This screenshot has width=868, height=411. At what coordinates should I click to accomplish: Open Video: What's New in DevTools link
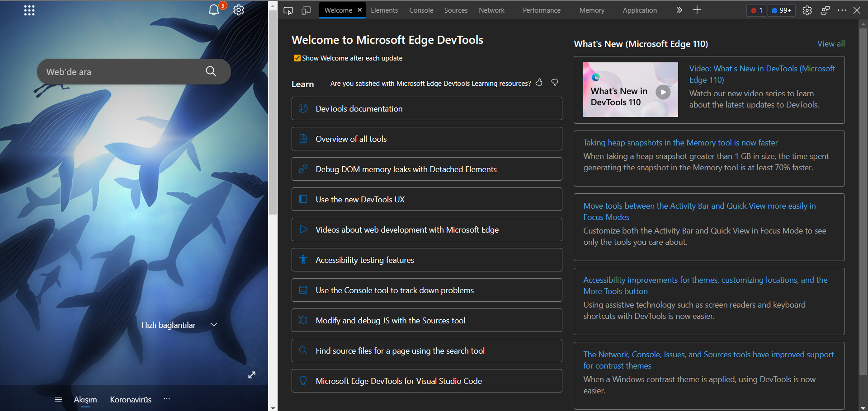point(762,74)
